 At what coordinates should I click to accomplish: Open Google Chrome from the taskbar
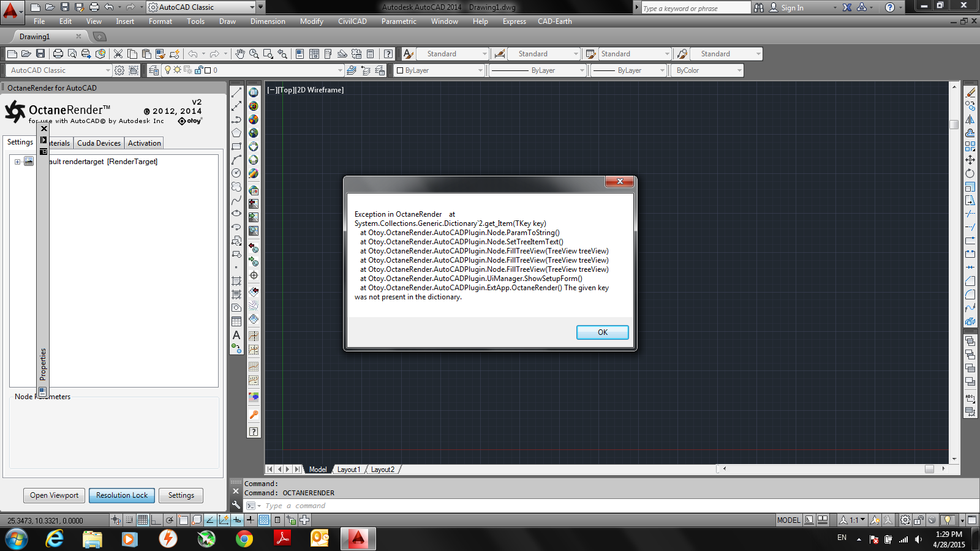click(244, 539)
